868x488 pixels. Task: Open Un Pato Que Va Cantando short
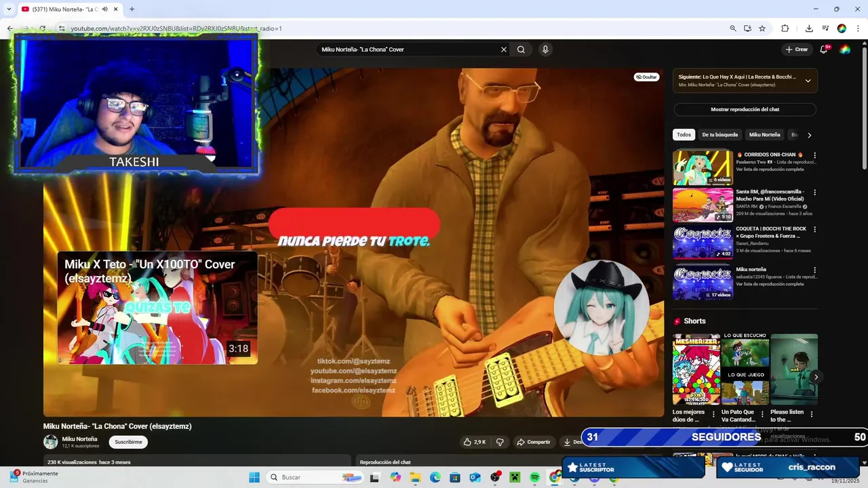tap(745, 369)
